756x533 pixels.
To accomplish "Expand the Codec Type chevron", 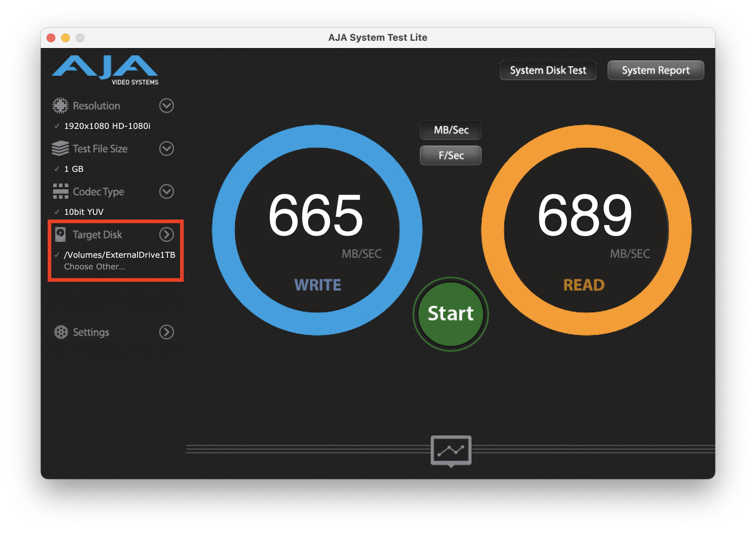I will point(166,192).
